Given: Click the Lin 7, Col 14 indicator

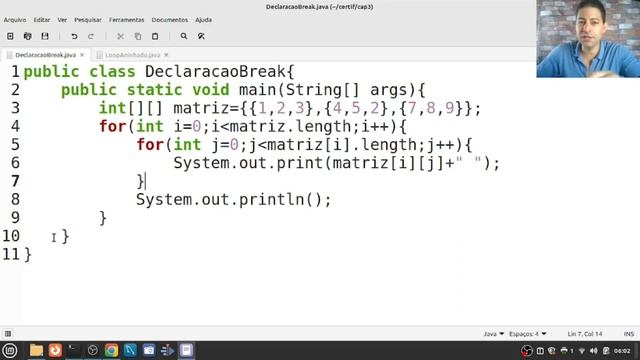Looking at the screenshot, I should (584, 334).
